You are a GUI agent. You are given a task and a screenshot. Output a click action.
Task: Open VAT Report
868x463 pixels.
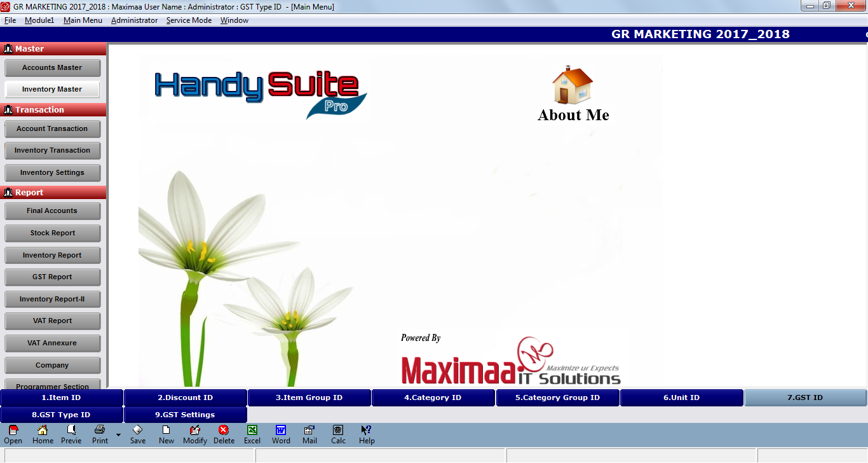click(x=52, y=321)
